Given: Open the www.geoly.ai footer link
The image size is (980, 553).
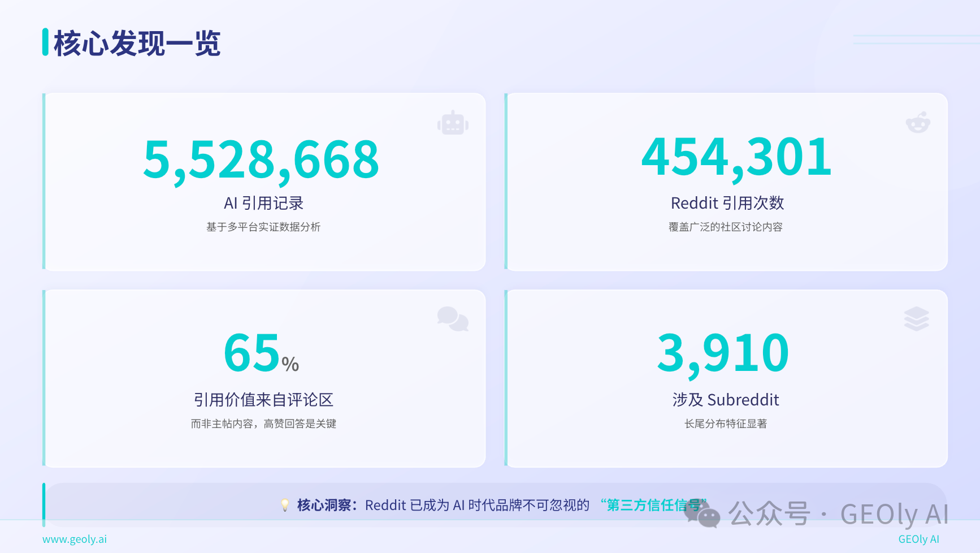Looking at the screenshot, I should [x=75, y=539].
